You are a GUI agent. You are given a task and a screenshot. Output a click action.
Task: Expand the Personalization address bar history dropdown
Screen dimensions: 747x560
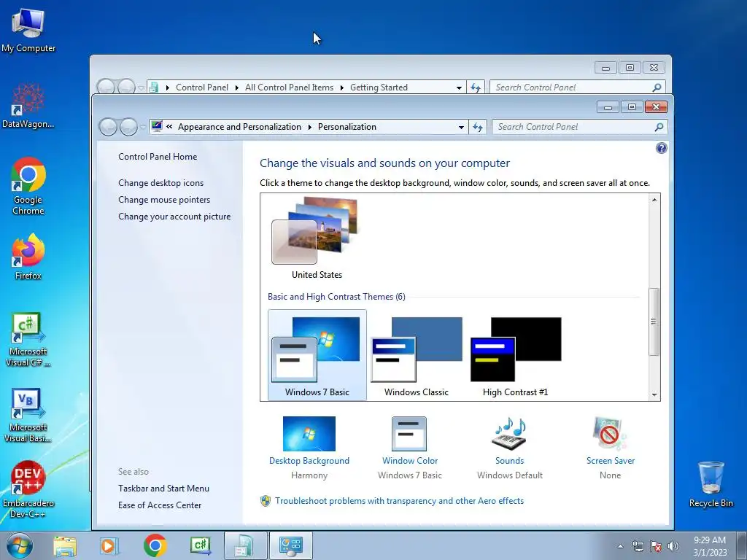pyautogui.click(x=461, y=127)
